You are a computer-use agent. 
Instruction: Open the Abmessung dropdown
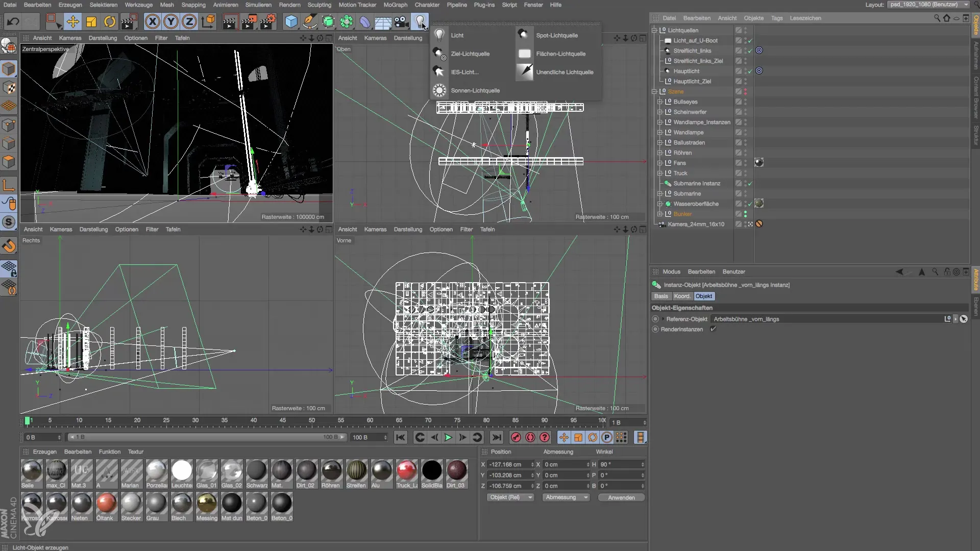[566, 497]
